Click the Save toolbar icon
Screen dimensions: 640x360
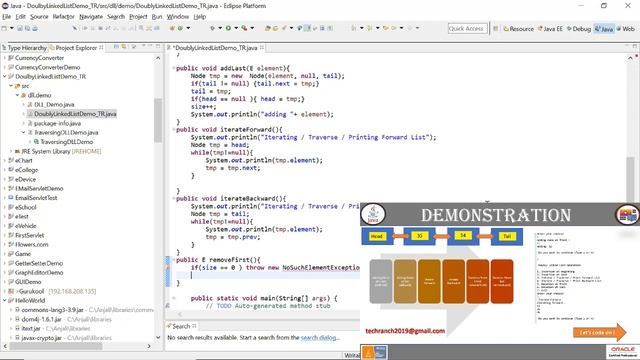(x=20, y=28)
